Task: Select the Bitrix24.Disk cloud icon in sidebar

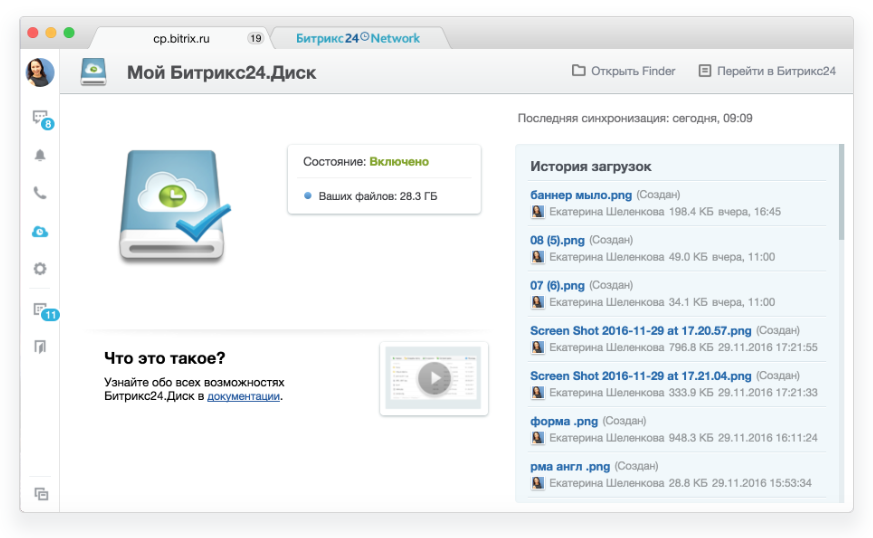Action: pyautogui.click(x=40, y=231)
